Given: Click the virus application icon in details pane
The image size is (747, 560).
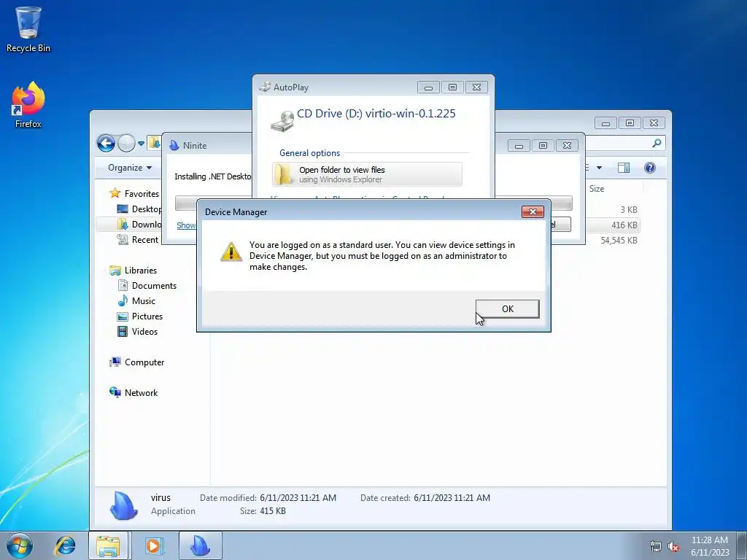Looking at the screenshot, I should (124, 505).
